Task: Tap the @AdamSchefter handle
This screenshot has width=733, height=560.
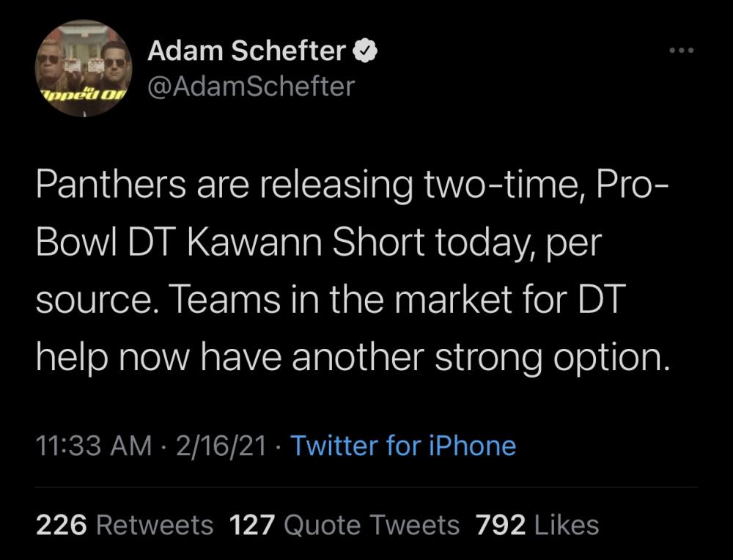Action: pos(251,86)
